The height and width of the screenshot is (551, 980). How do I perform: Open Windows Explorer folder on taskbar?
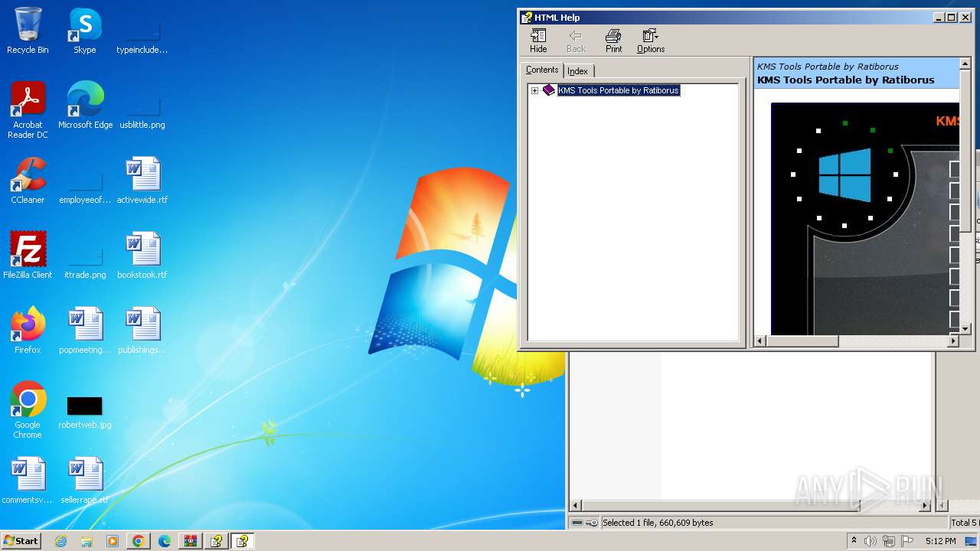point(87,541)
